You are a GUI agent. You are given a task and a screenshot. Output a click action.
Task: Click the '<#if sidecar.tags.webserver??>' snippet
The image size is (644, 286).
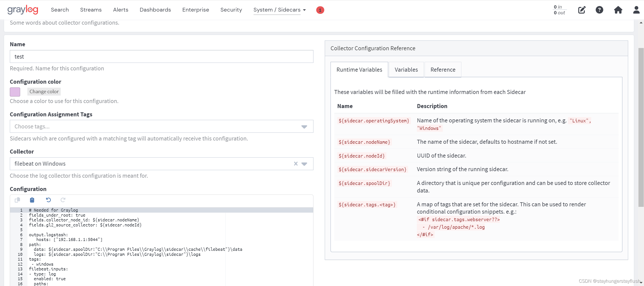coord(459,220)
